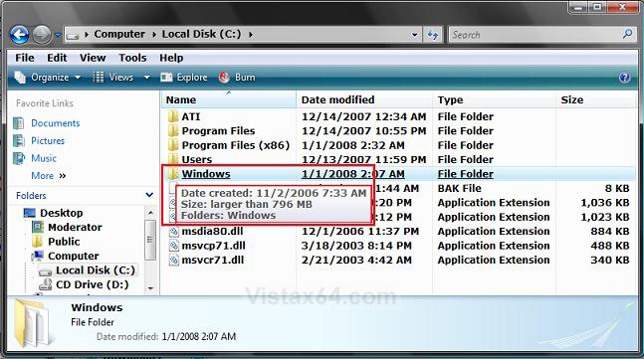
Task: Open the arrow next to Views
Action: tap(146, 78)
